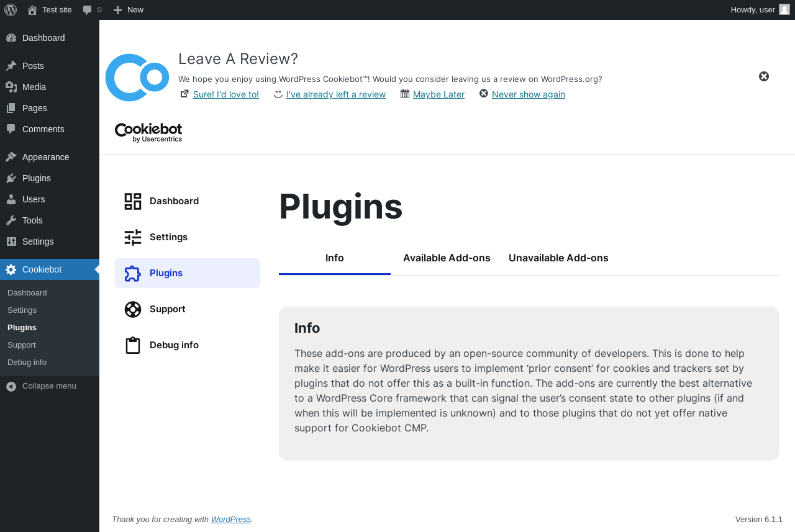Click the WordPress logo icon in admin bar
This screenshot has height=532, width=795.
[11, 10]
